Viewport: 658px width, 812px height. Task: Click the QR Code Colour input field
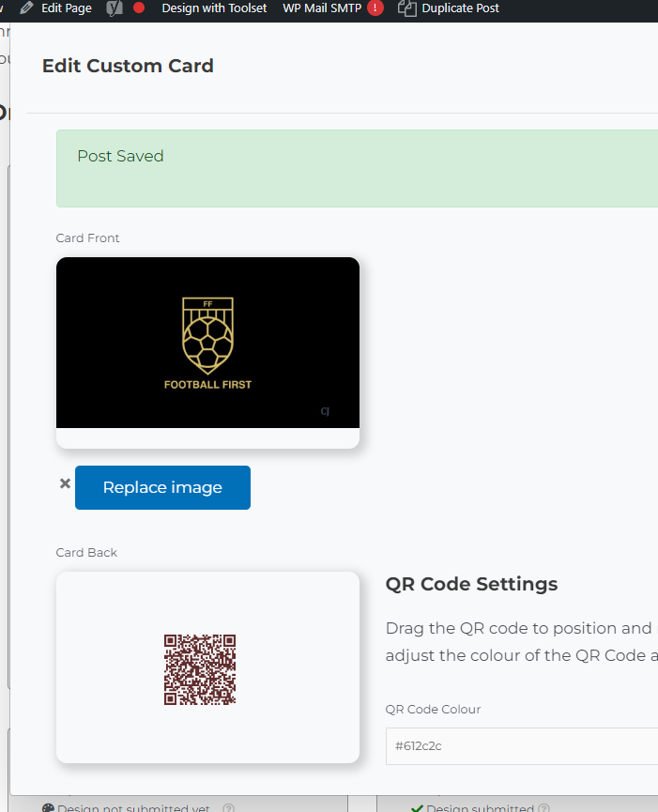point(521,745)
